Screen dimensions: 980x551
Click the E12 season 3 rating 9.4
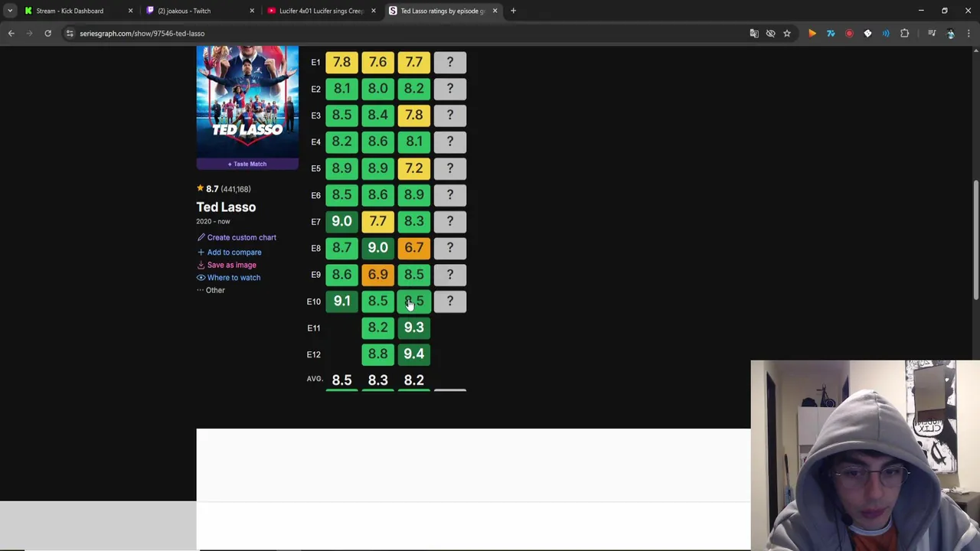click(413, 354)
